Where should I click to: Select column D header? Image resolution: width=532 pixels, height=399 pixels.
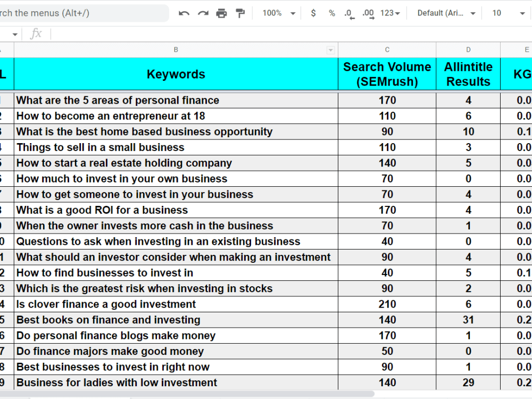(x=468, y=50)
